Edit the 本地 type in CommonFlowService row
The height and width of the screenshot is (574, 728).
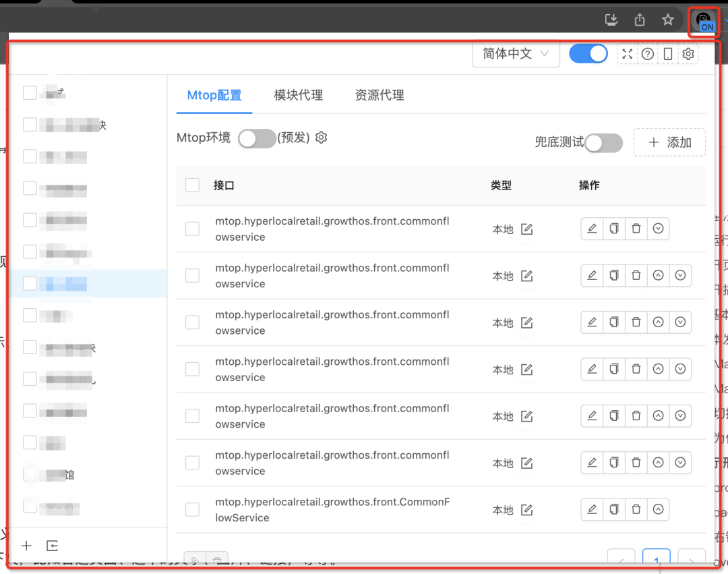click(526, 510)
